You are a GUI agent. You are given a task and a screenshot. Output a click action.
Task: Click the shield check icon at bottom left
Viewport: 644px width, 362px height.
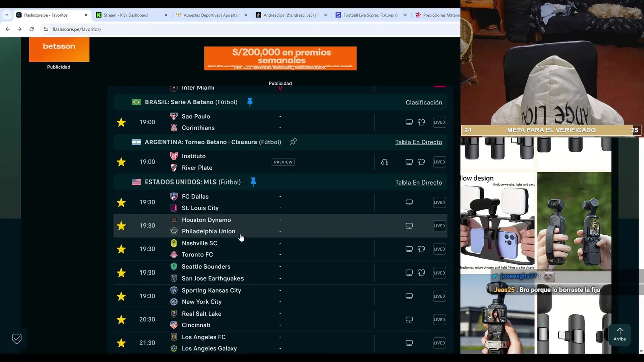[17, 339]
